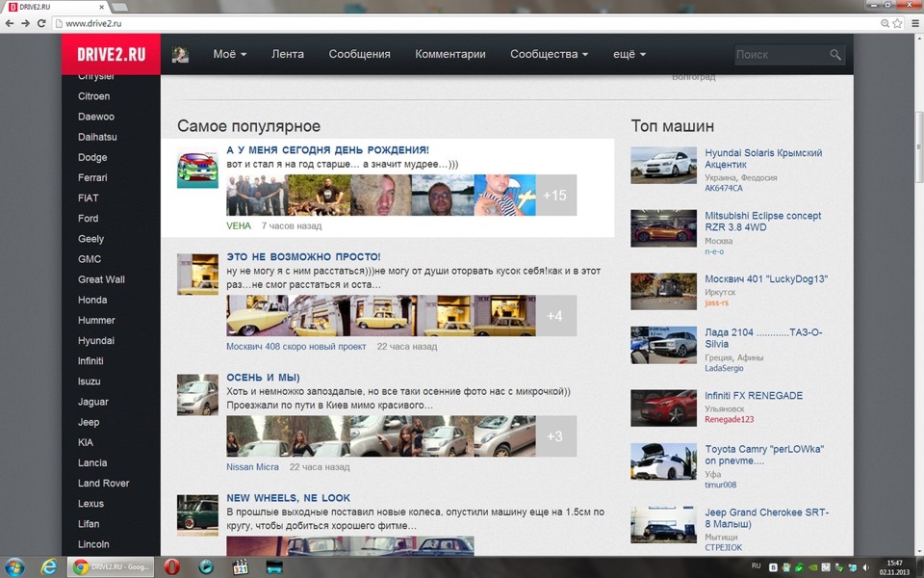This screenshot has width=924, height=578.
Task: Open Jeep Grand Cherokee SRT-8 link
Action: tap(767, 518)
